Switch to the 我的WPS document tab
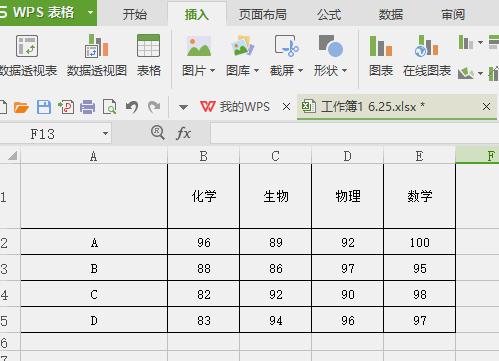 pos(244,107)
